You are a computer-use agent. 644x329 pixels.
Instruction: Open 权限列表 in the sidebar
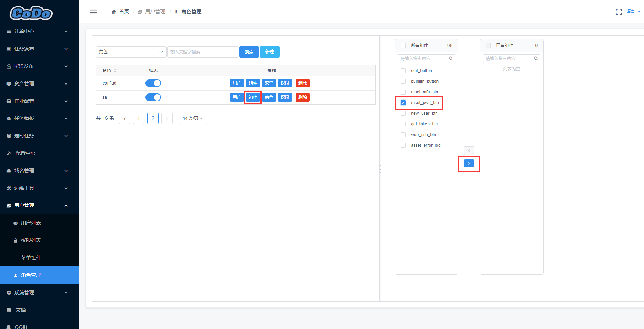coord(31,240)
